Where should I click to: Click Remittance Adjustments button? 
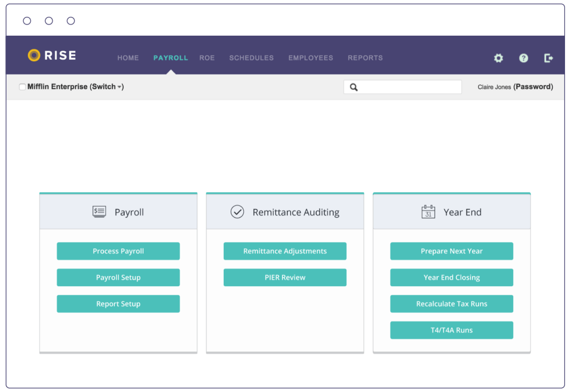point(285,251)
